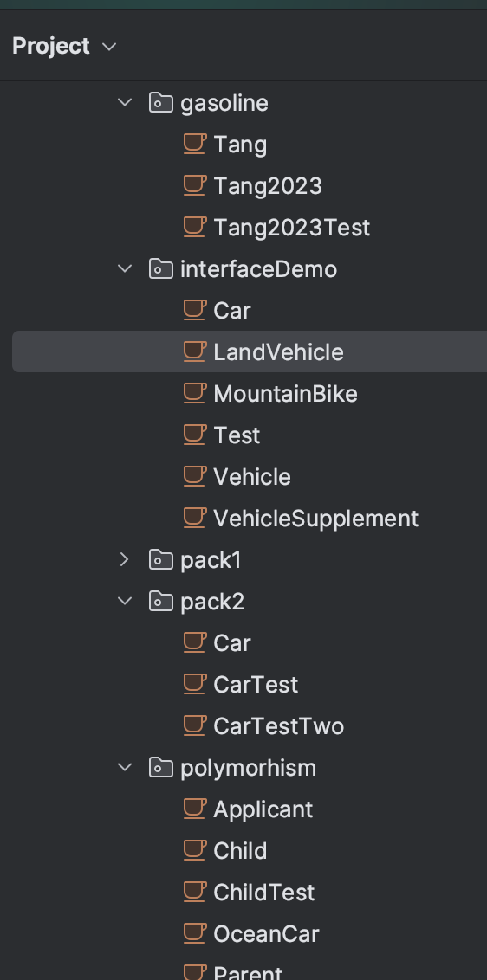487x980 pixels.
Task: Open Car under pack2
Action: click(x=231, y=643)
